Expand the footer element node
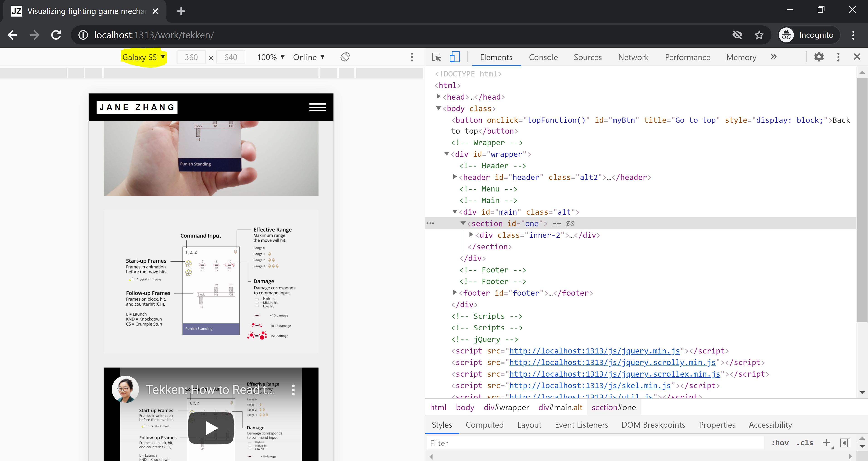 (x=455, y=292)
